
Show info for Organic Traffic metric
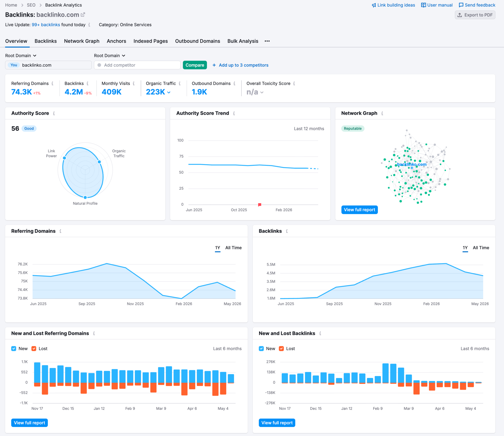180,84
